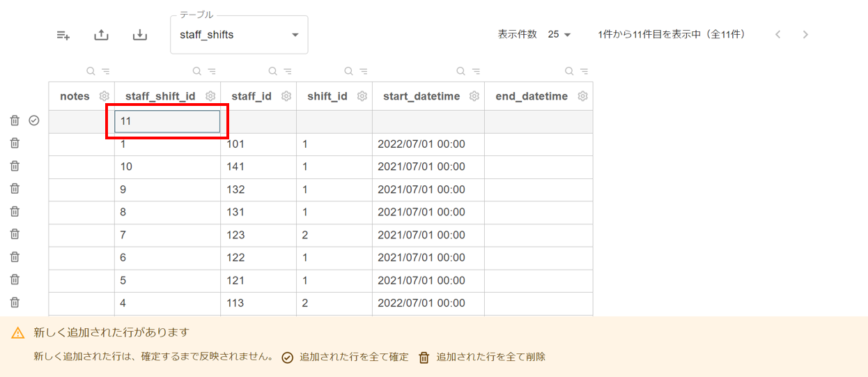Click 追加された行を全て確定 button
The height and width of the screenshot is (377, 868).
(345, 357)
